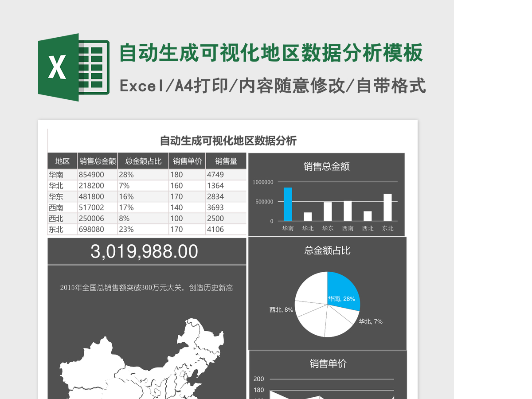Click the unit price cell 100
The image size is (532, 399).
[x=187, y=219]
